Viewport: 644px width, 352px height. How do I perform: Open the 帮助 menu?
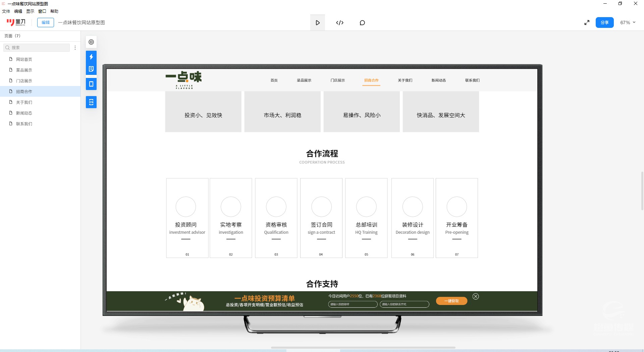tap(54, 11)
